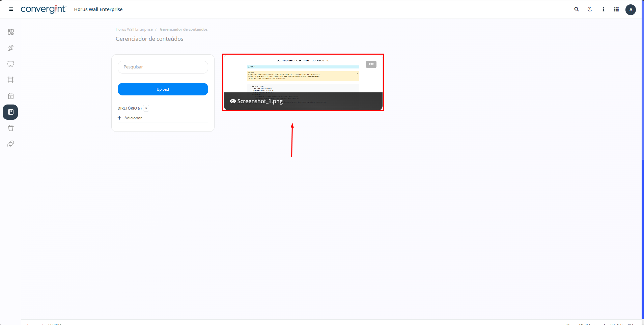Screen dimensions: 644x325
Task: Open the apps grid icon
Action: (x=616, y=9)
